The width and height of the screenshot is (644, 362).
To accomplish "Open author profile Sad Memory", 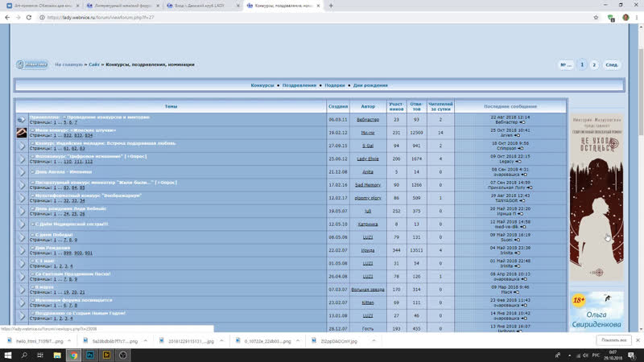I will coord(368,185).
